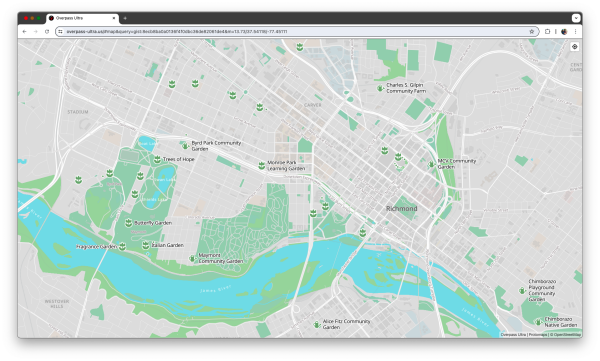Click the MCV Community Garden marker
This screenshot has height=361, width=600.
(x=432, y=164)
